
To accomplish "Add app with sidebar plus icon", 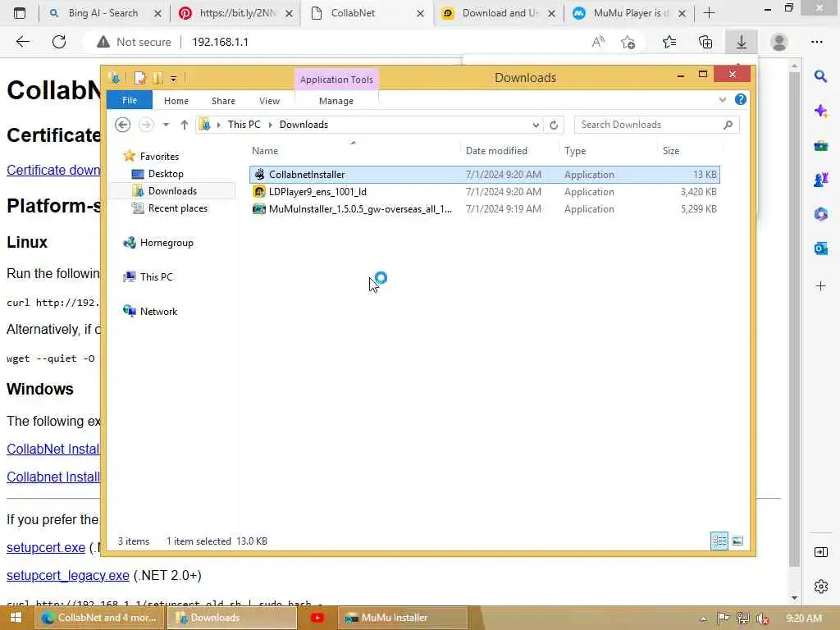I will [x=820, y=286].
